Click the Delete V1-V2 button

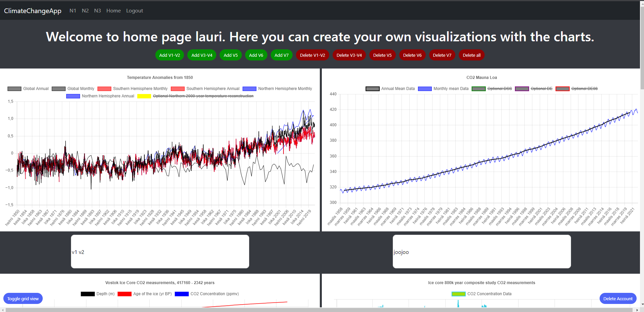point(312,55)
